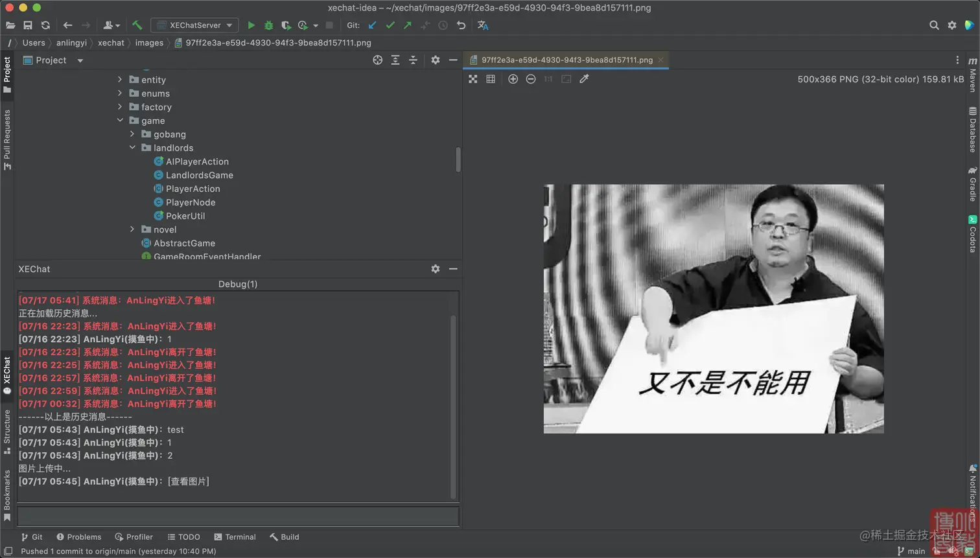Toggle chessboard transparency in image viewer

(473, 79)
